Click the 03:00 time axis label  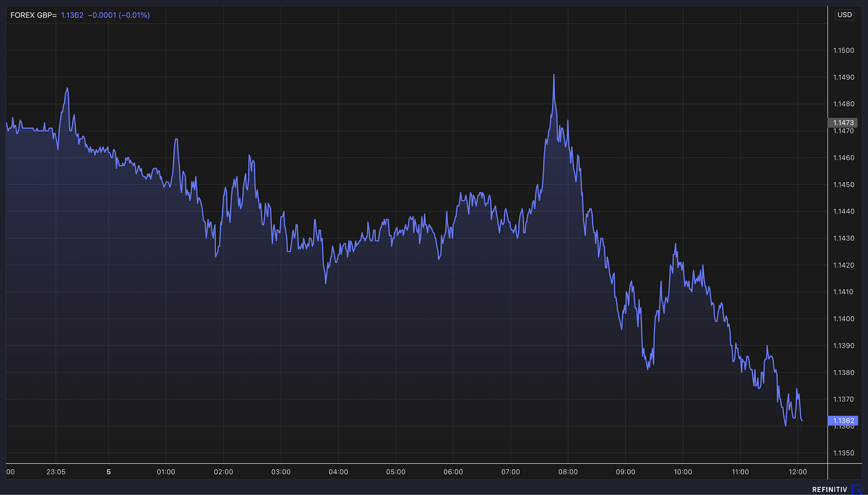click(281, 472)
